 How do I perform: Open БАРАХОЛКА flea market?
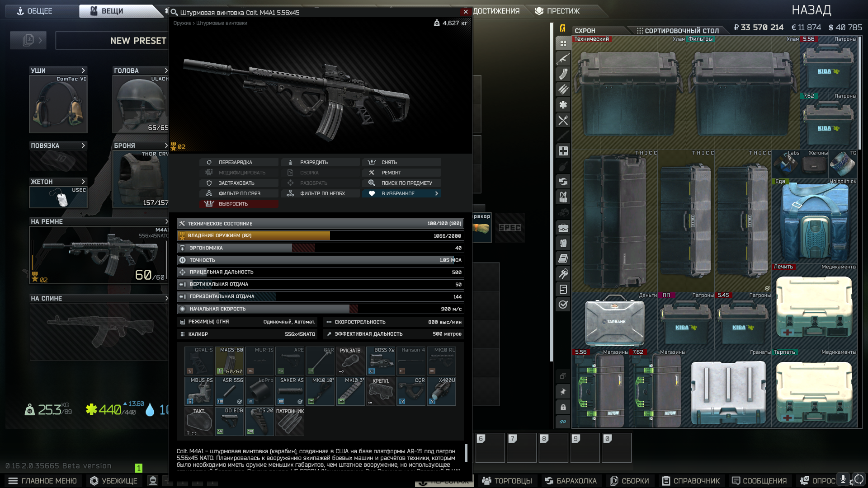point(571,481)
